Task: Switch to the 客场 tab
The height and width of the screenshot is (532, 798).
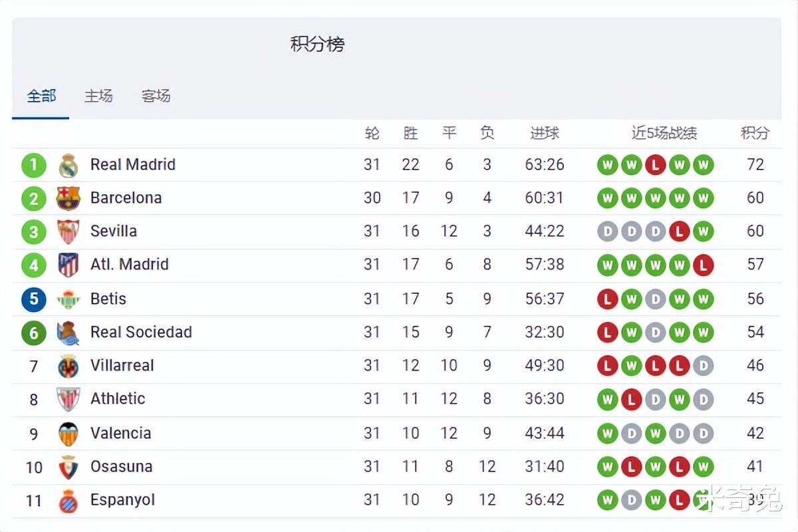Action: point(156,96)
